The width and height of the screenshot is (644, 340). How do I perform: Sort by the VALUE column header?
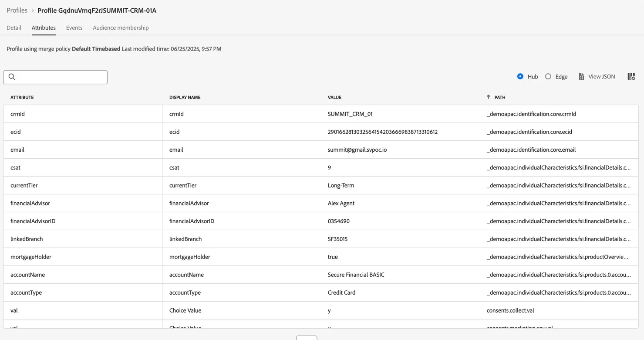[334, 97]
